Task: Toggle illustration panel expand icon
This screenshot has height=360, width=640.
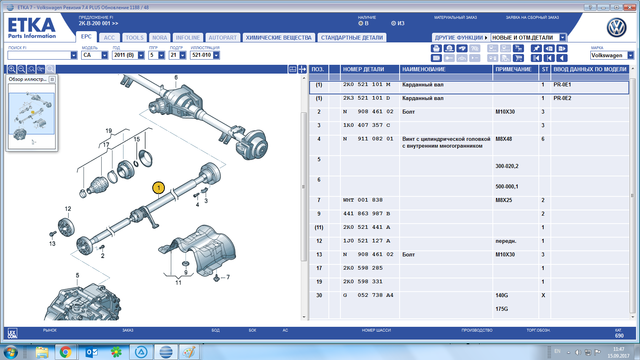Action: [302, 69]
